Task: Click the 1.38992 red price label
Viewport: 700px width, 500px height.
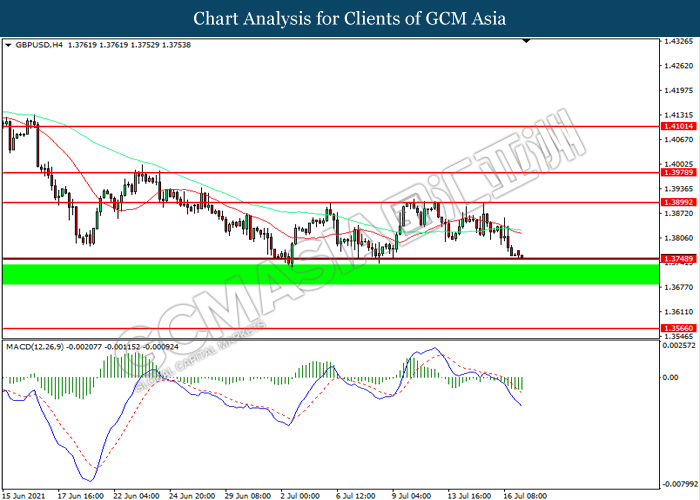Action: pyautogui.click(x=679, y=202)
